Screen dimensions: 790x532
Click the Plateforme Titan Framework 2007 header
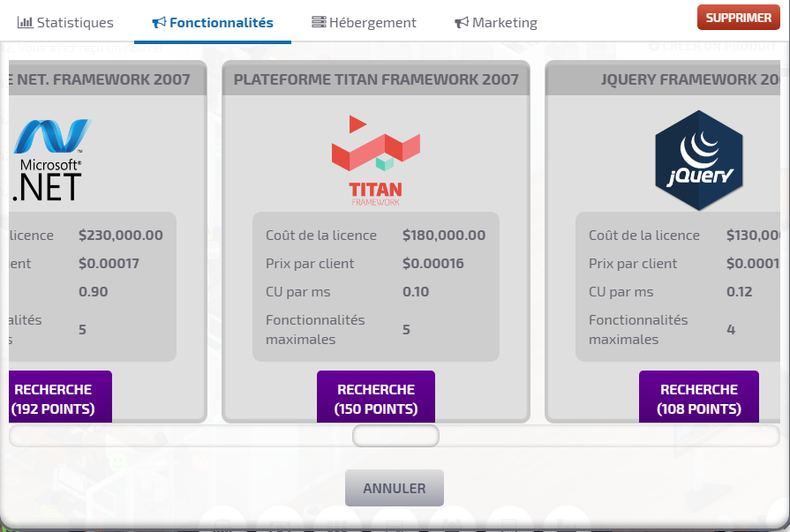(x=376, y=79)
